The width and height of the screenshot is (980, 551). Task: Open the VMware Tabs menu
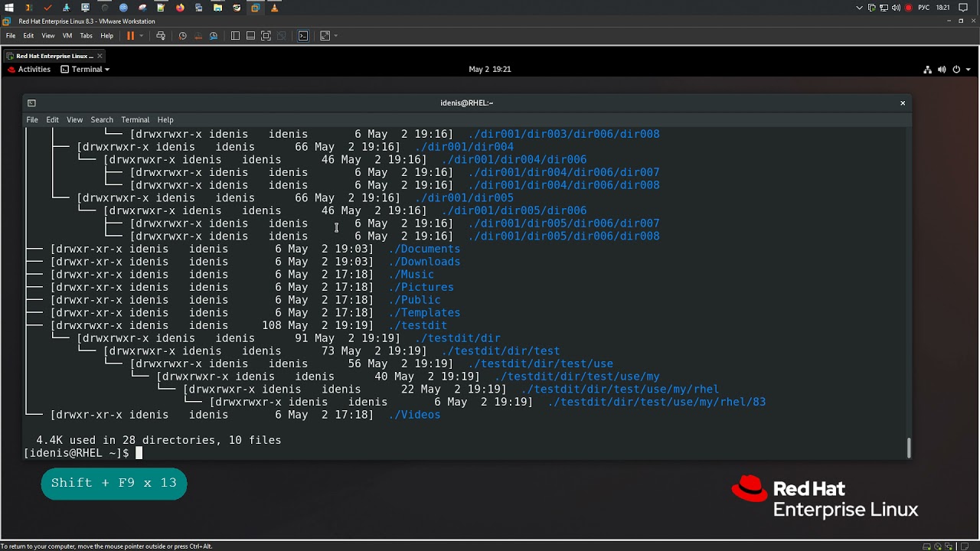87,35
